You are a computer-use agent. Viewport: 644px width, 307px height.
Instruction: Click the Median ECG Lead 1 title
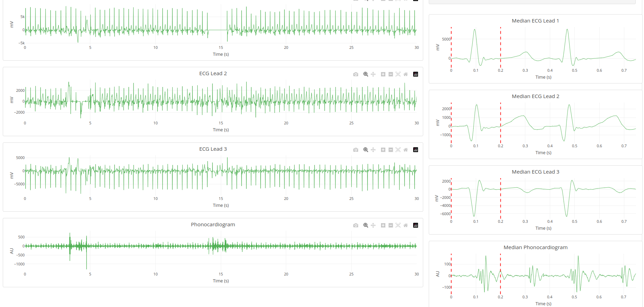point(535,21)
